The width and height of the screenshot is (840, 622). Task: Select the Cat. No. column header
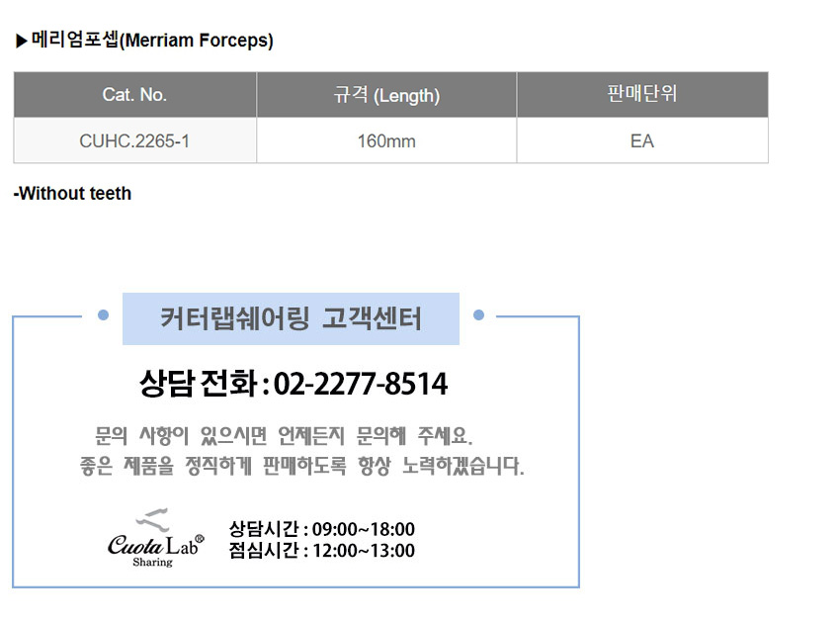[x=134, y=95]
